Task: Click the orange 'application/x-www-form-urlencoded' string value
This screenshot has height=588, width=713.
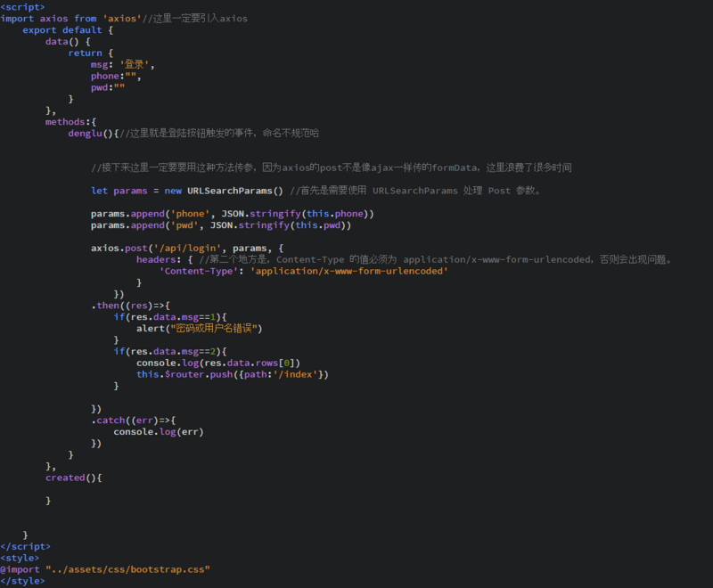Action: click(349, 271)
